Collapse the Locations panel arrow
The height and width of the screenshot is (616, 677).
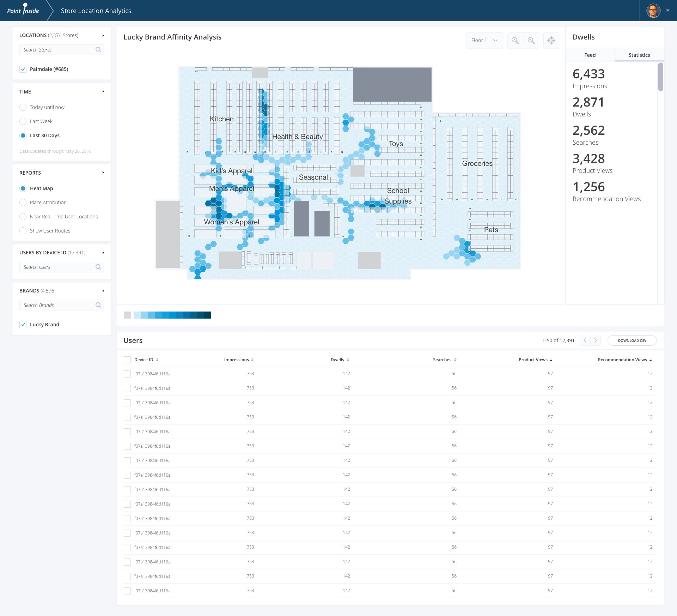103,36
